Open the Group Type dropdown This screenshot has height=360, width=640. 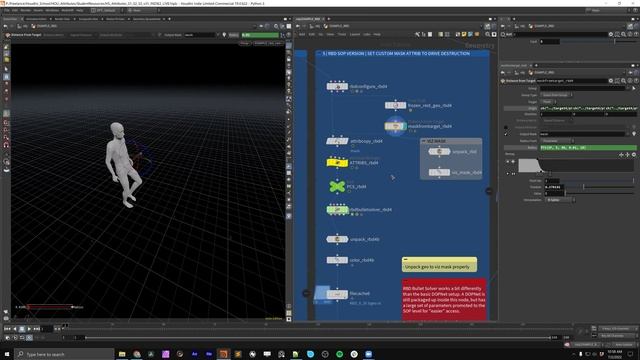tap(556, 95)
